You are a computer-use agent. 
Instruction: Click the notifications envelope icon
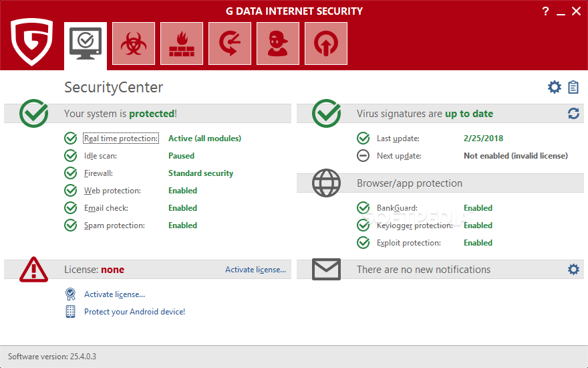click(x=326, y=269)
